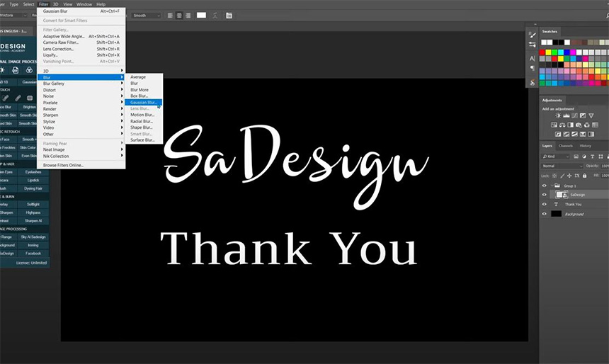Image resolution: width=609 pixels, height=364 pixels.
Task: Open Brush presets sliders panel icon
Action: [532, 45]
